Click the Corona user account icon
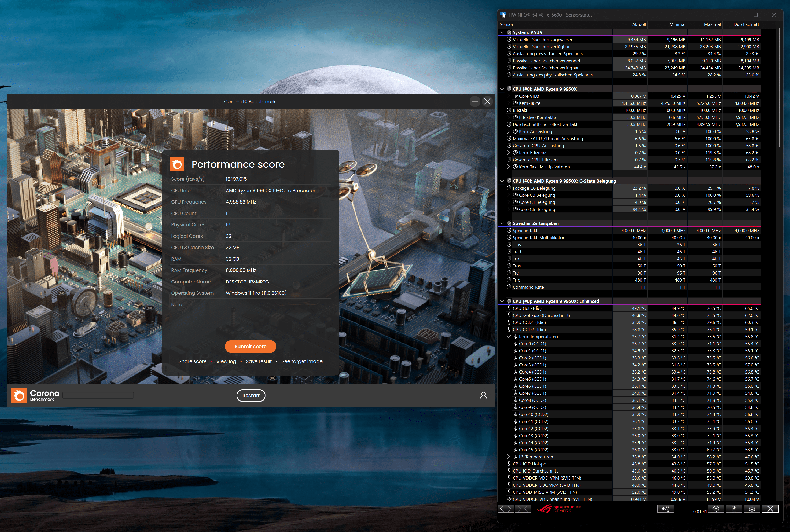 coord(483,395)
